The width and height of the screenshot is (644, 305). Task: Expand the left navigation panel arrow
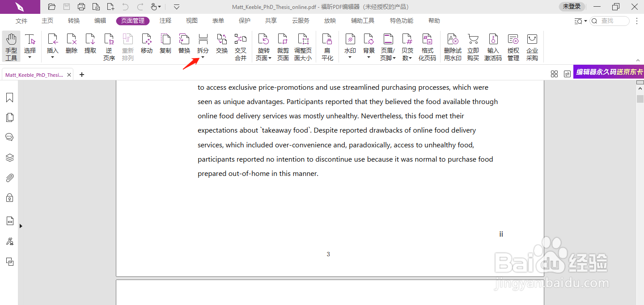pos(21,226)
